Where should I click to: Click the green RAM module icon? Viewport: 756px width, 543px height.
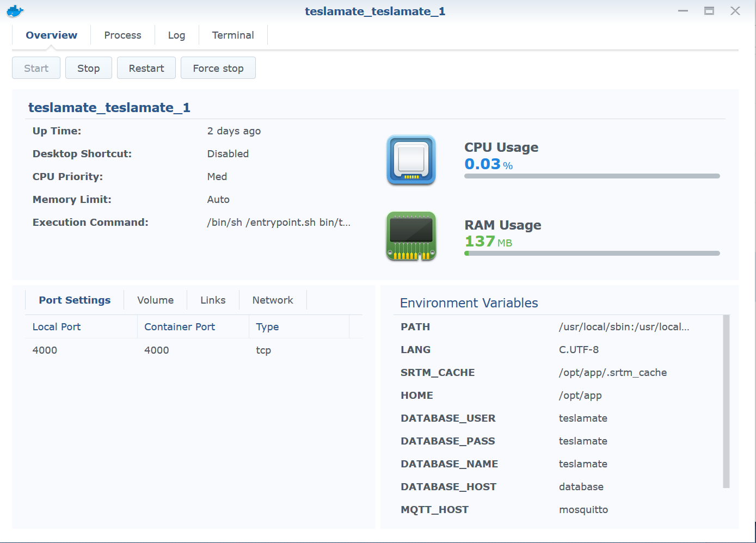[411, 236]
